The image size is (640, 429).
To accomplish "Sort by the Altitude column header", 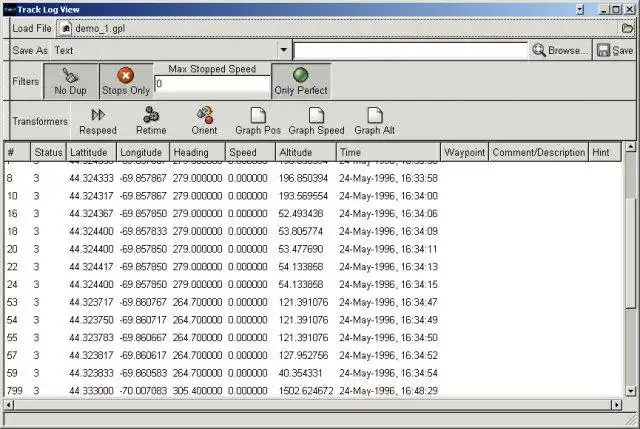I will pyautogui.click(x=306, y=152).
